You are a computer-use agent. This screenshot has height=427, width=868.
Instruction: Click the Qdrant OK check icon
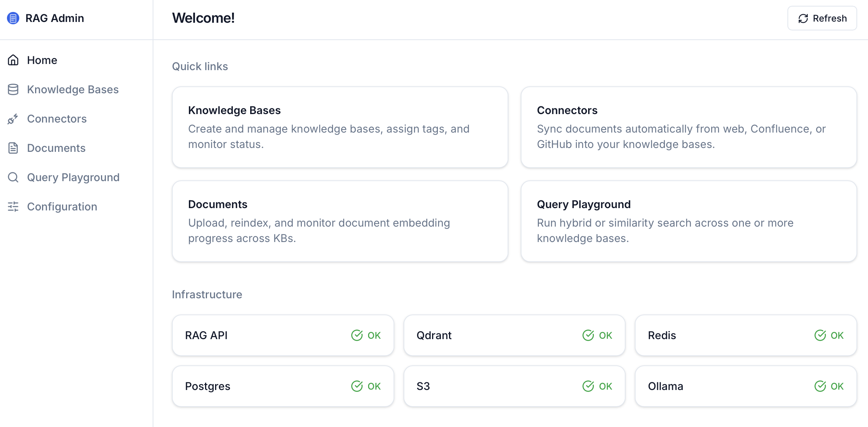click(588, 335)
